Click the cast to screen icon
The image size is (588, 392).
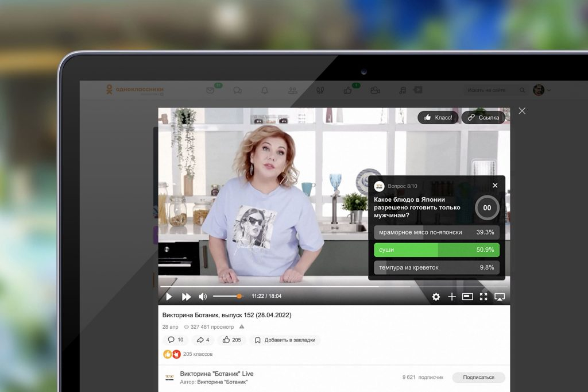pyautogui.click(x=500, y=297)
